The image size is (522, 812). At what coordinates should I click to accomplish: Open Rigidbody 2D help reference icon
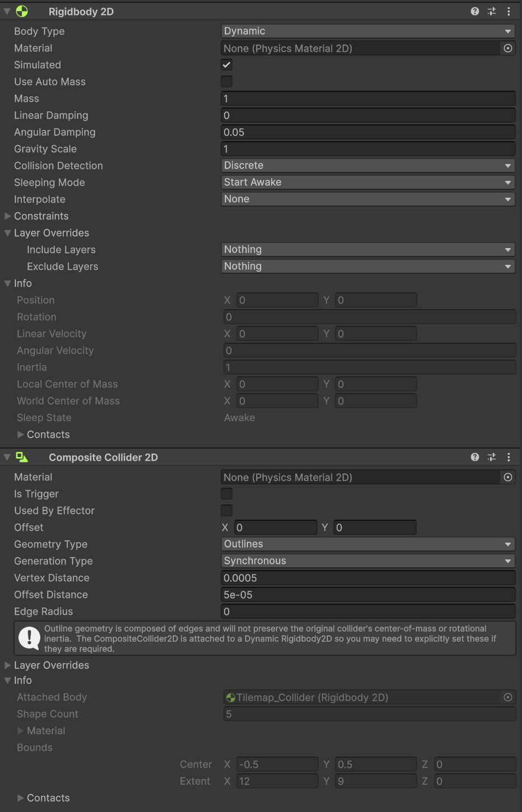(475, 11)
